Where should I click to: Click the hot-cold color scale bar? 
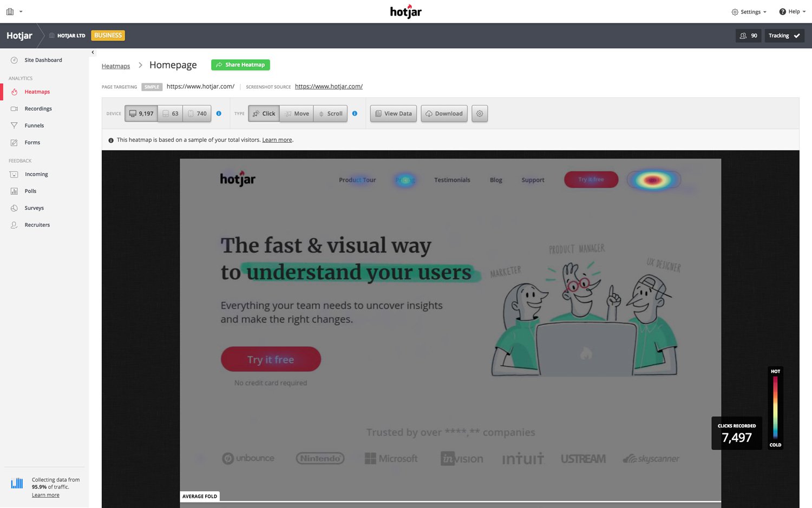[775, 407]
